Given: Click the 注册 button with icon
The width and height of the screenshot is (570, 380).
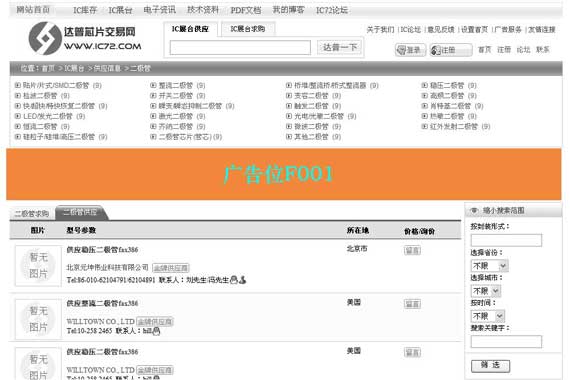Looking at the screenshot, I should 451,50.
